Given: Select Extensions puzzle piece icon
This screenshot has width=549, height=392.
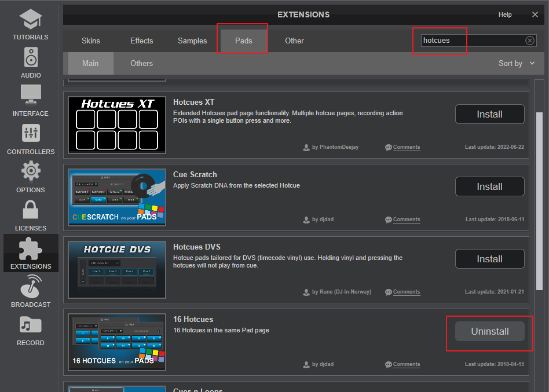Looking at the screenshot, I should click(31, 248).
